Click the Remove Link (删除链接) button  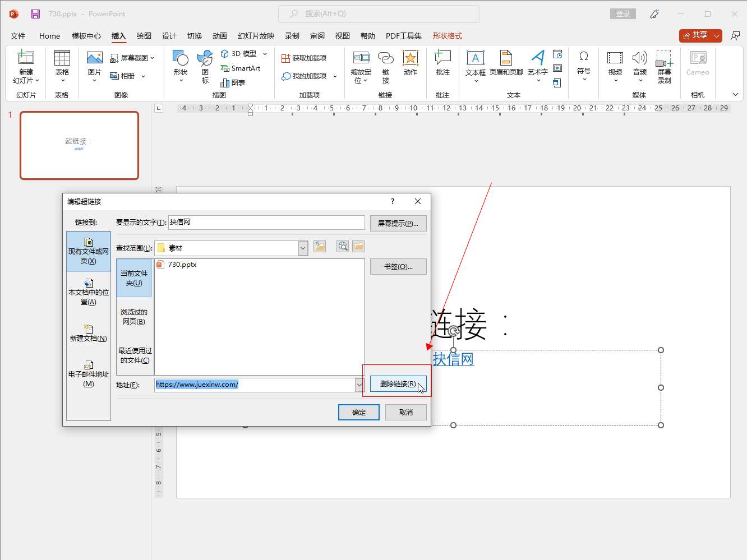(398, 384)
